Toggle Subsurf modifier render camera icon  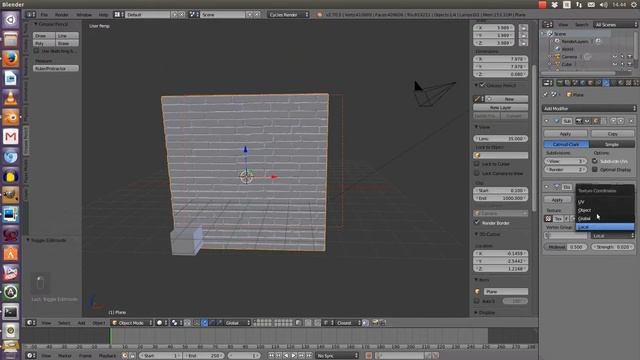(579, 121)
